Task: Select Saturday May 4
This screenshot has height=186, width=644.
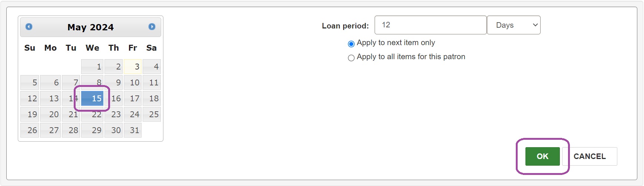Action: pos(152,67)
